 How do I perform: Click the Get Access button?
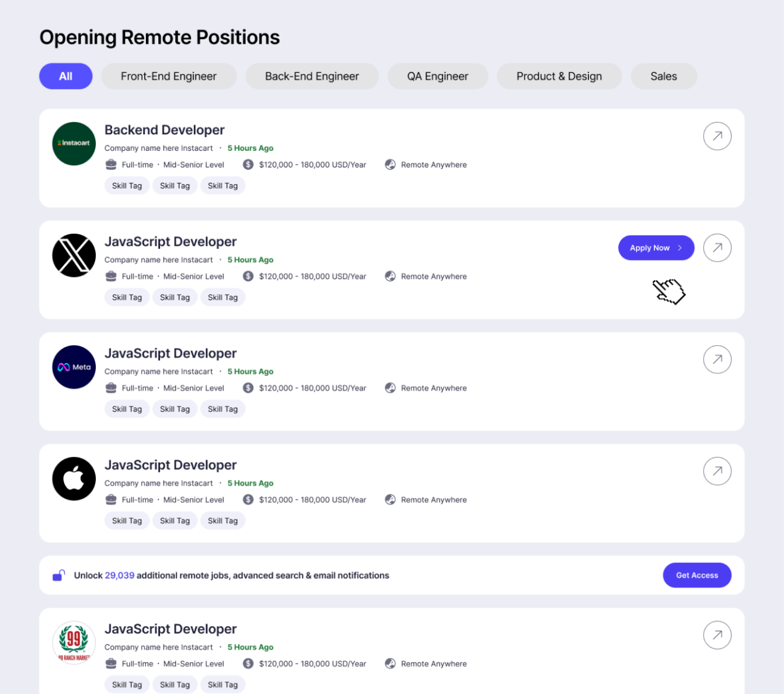(697, 575)
